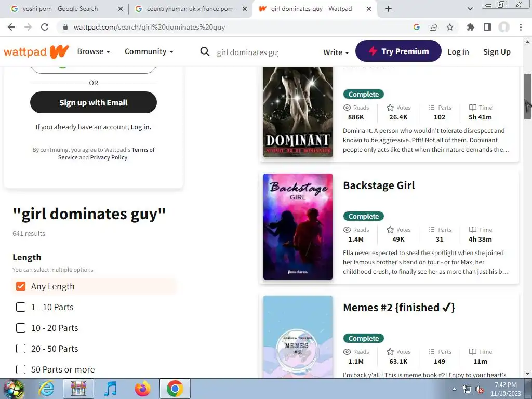This screenshot has width=532, height=399.
Task: Open Memes #2 {finished} story title
Action: (x=398, y=308)
